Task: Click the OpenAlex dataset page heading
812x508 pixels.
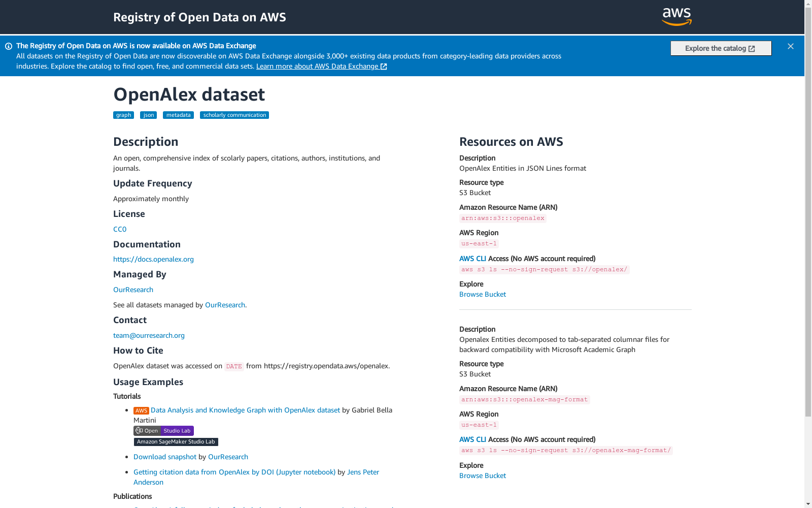Action: (189, 94)
